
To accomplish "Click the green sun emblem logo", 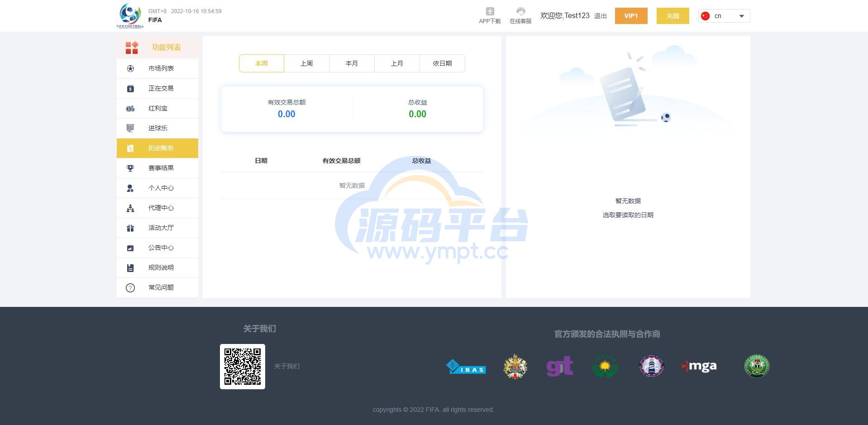I will 605,366.
